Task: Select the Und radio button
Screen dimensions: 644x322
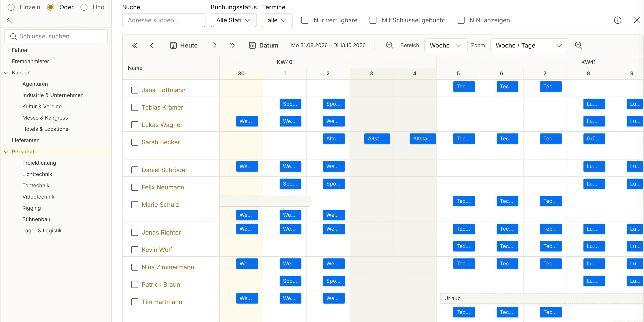Action: [84, 7]
